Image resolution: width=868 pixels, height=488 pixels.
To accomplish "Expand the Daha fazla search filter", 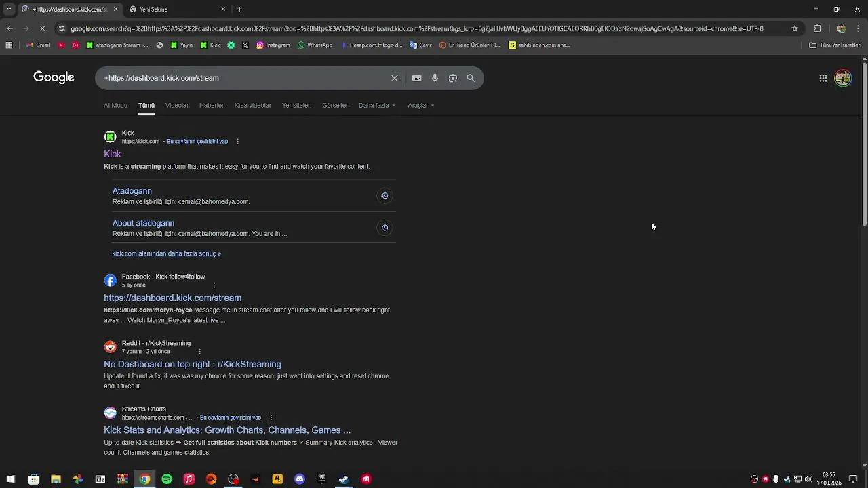I will click(377, 105).
